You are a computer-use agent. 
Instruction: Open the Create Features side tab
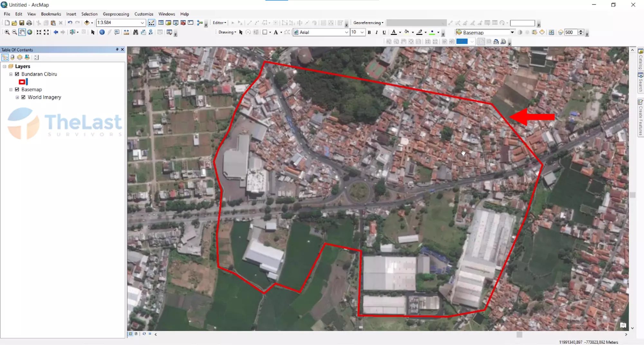[641, 117]
